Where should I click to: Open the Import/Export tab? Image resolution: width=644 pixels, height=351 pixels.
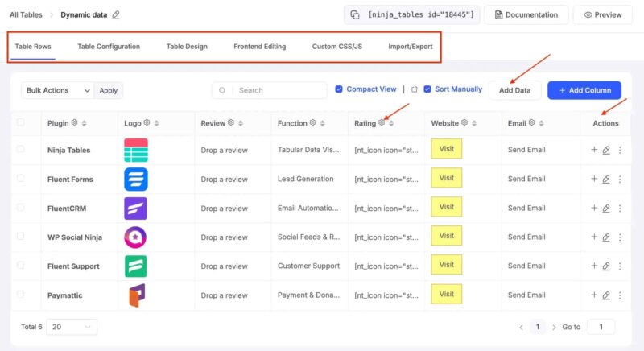tap(411, 47)
